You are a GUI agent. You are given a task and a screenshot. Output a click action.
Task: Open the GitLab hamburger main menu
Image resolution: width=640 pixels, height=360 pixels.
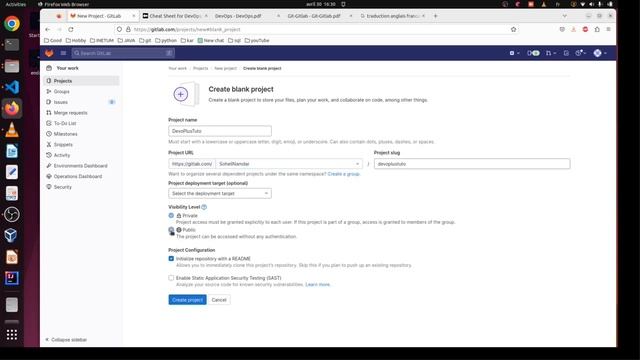(x=63, y=53)
